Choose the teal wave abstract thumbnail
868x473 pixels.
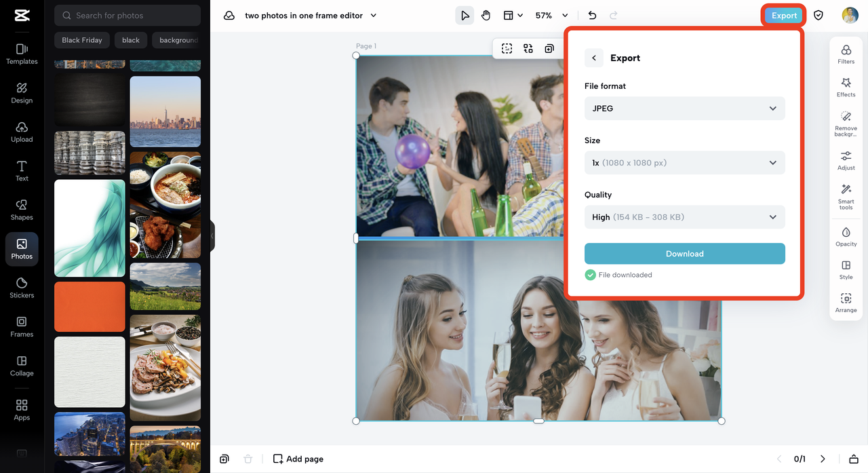pos(90,228)
